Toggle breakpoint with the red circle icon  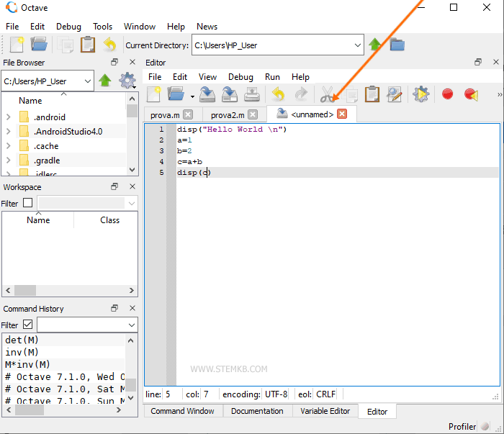point(447,94)
